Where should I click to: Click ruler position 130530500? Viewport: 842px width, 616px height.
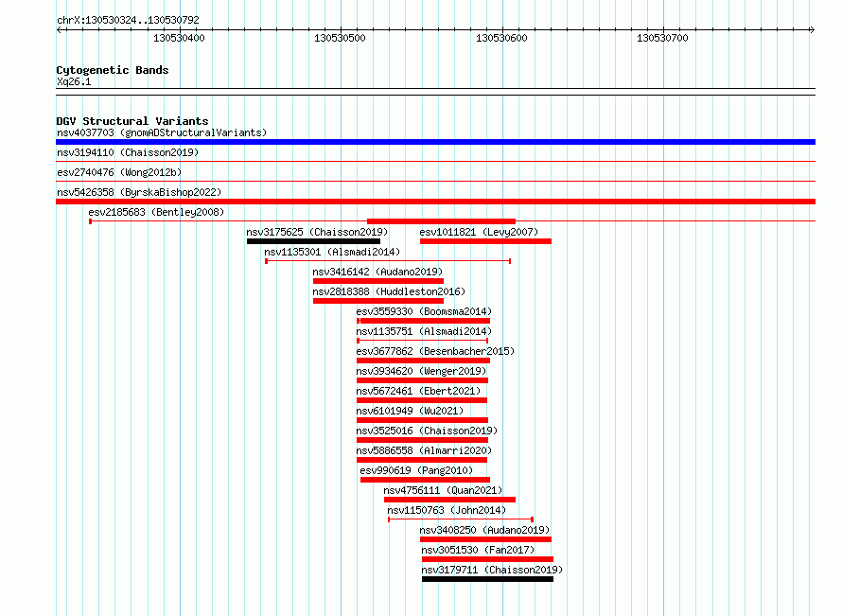340,38
